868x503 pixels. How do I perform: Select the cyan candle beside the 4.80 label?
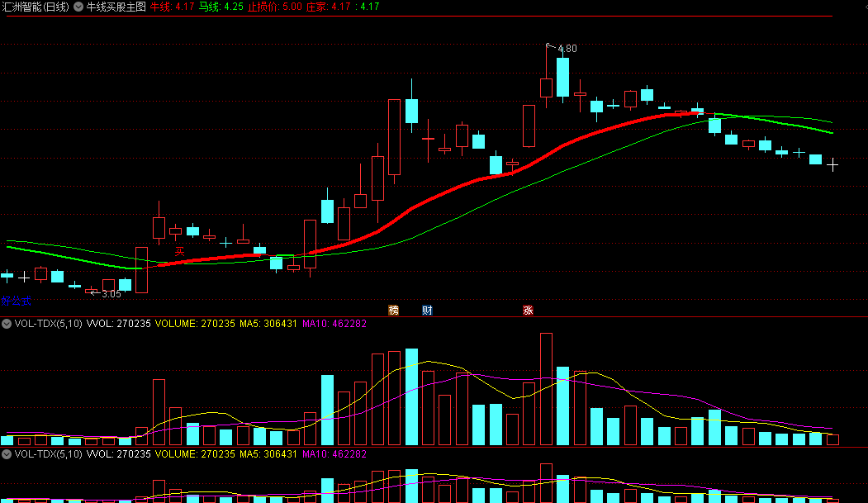coord(563,77)
